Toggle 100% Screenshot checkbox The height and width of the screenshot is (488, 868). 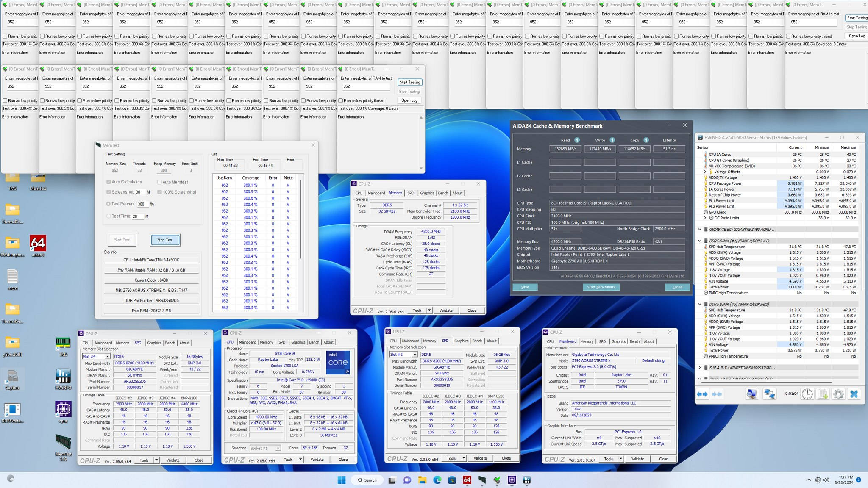(159, 192)
